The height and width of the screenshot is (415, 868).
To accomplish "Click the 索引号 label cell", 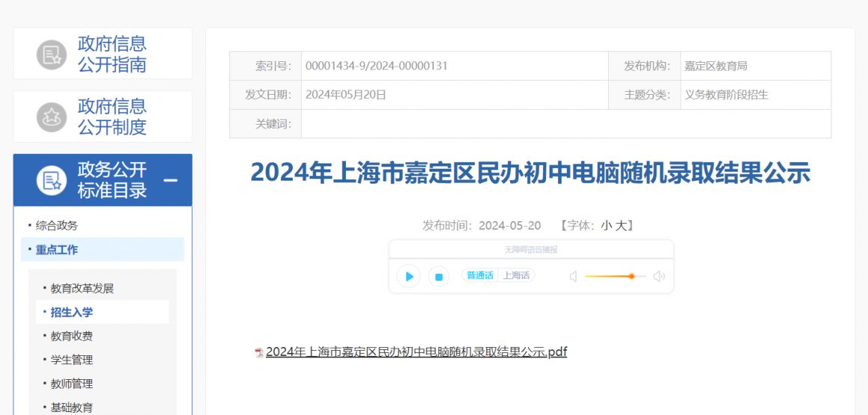I will (x=266, y=66).
